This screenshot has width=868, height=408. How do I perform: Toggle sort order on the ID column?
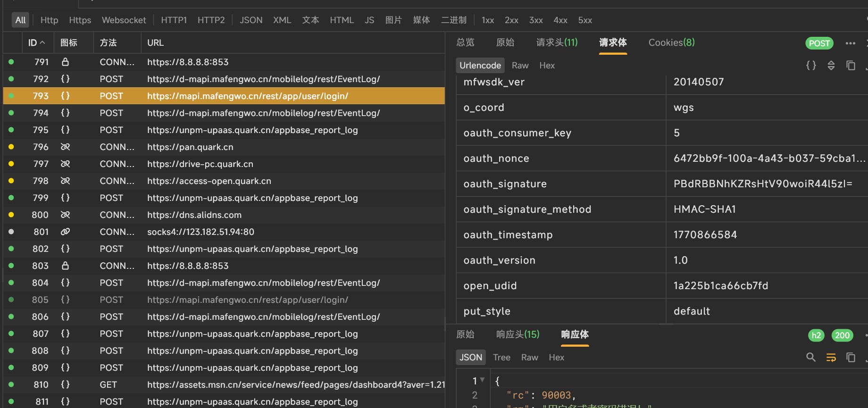tap(37, 43)
